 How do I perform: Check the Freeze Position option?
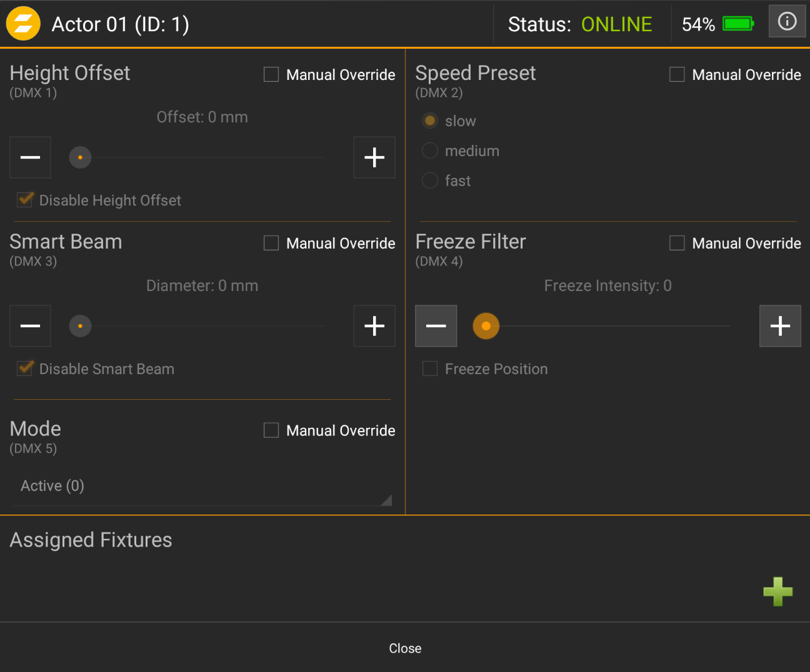429,368
